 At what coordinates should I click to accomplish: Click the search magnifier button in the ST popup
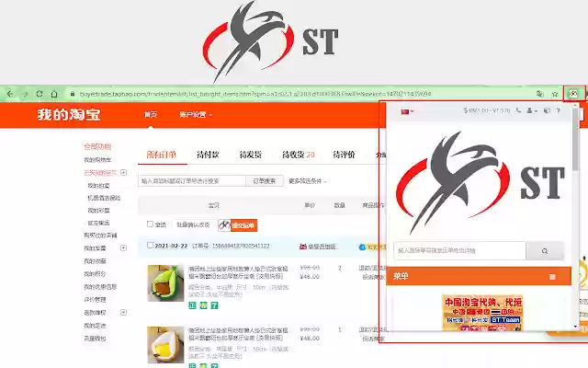(x=545, y=251)
